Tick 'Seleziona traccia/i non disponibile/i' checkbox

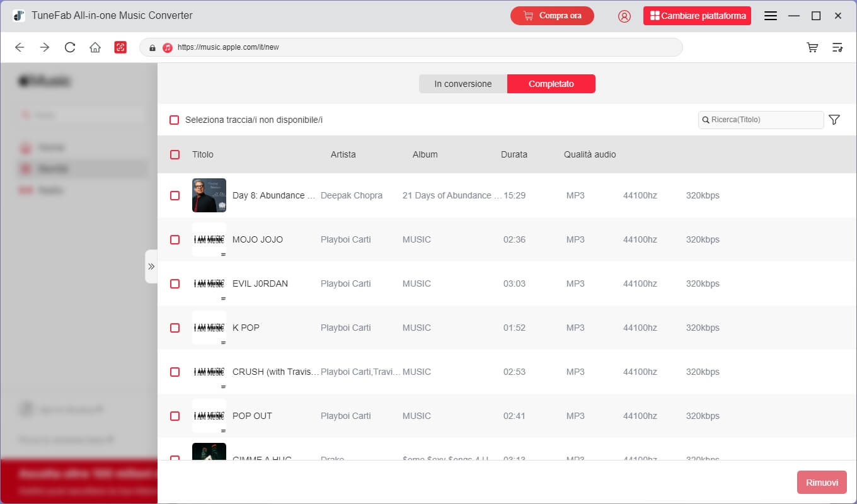point(175,120)
